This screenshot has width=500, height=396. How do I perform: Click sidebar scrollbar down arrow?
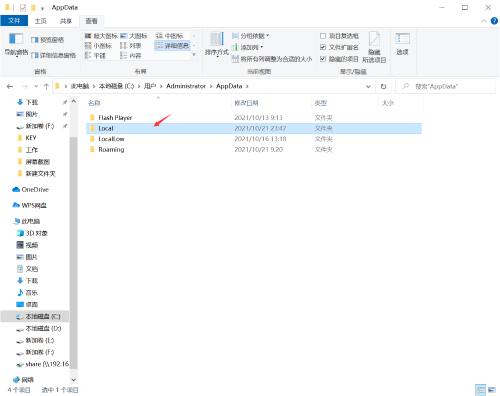[x=74, y=380]
